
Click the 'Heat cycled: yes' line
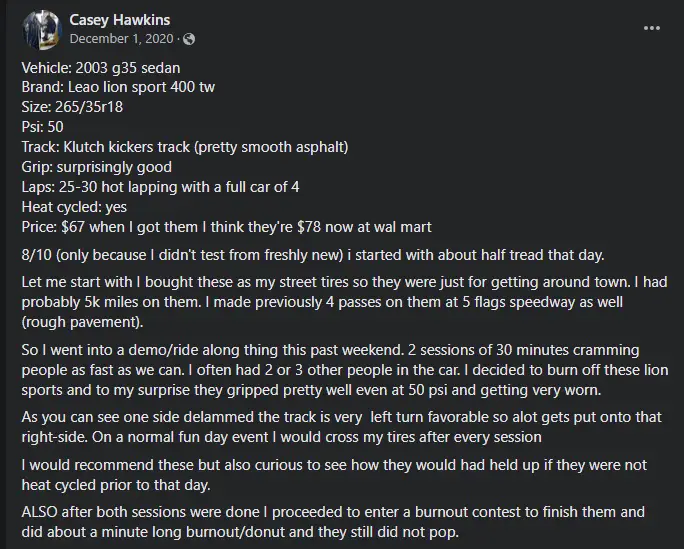[x=74, y=207]
